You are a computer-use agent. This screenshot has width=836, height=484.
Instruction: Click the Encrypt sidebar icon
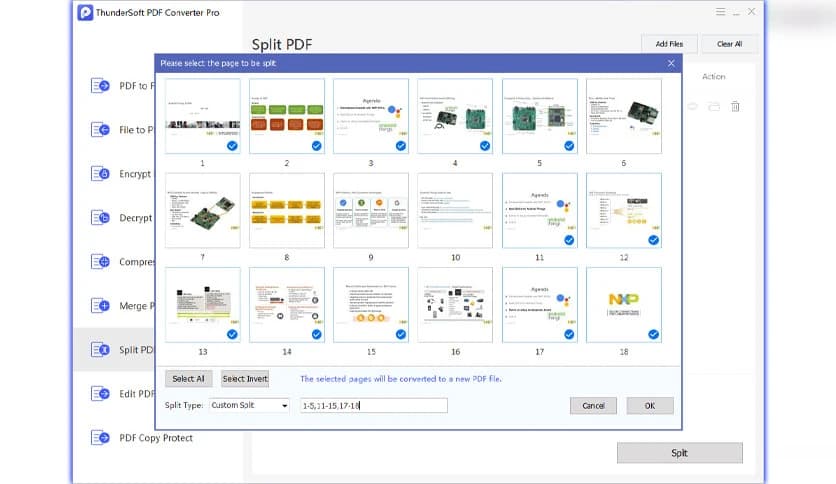click(100, 174)
